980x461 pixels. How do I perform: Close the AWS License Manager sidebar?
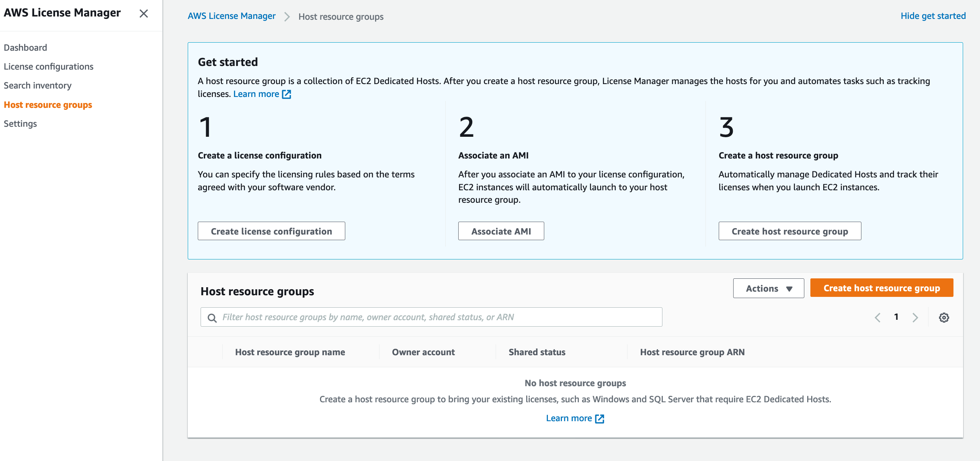pos(144,14)
